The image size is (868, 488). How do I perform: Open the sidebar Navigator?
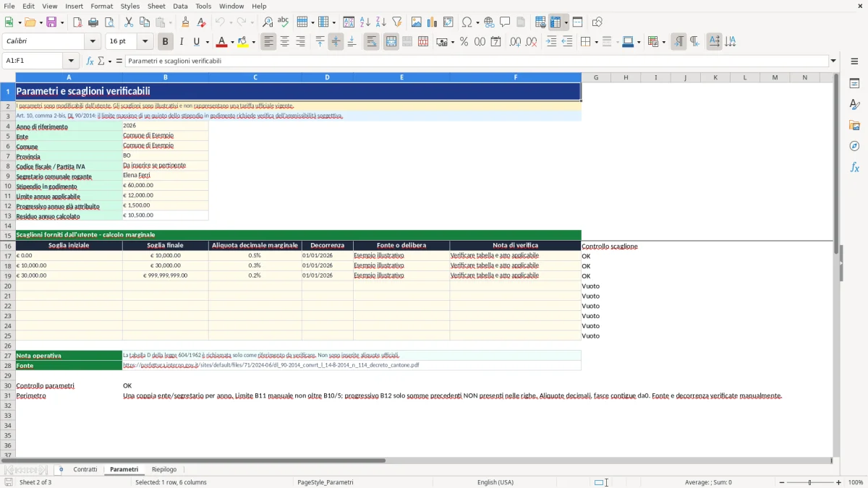point(854,146)
